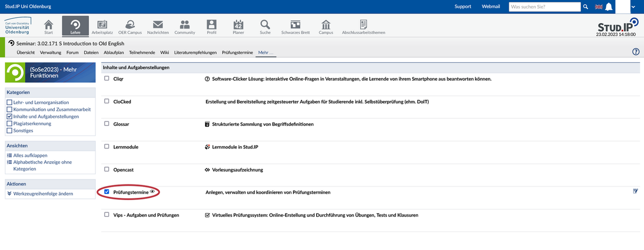Click the Support link in header
The image size is (644, 250).
click(463, 6)
